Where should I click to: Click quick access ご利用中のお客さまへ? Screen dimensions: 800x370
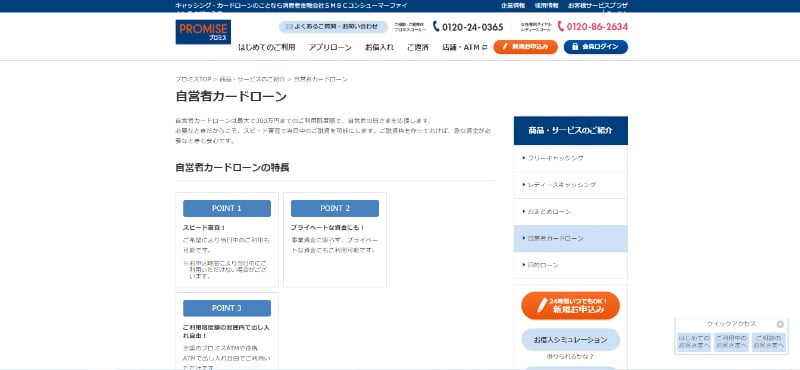[731, 342]
